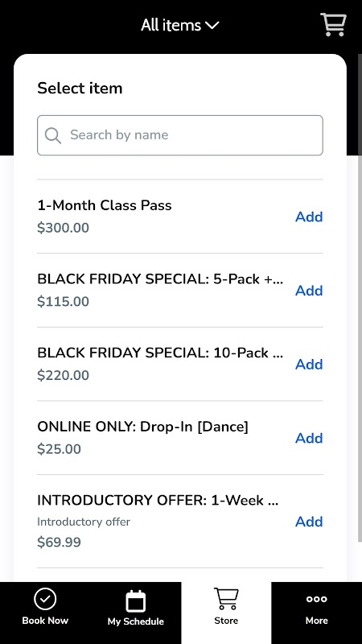Open My Schedule calendar icon
This screenshot has width=362, height=644.
click(x=135, y=601)
